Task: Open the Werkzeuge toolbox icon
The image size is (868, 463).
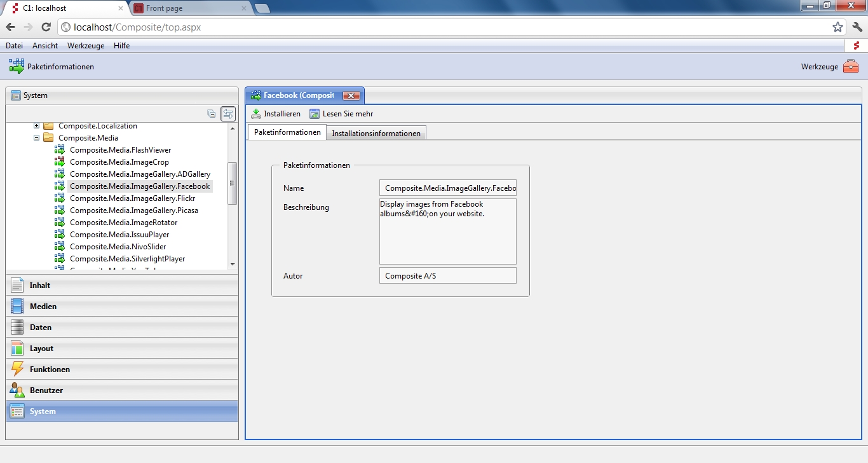Action: [x=850, y=67]
